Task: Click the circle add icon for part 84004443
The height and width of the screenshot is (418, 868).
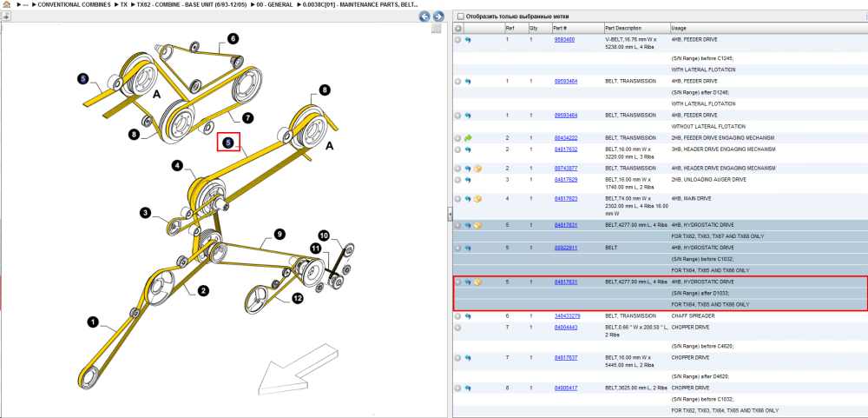Action: coord(457,328)
